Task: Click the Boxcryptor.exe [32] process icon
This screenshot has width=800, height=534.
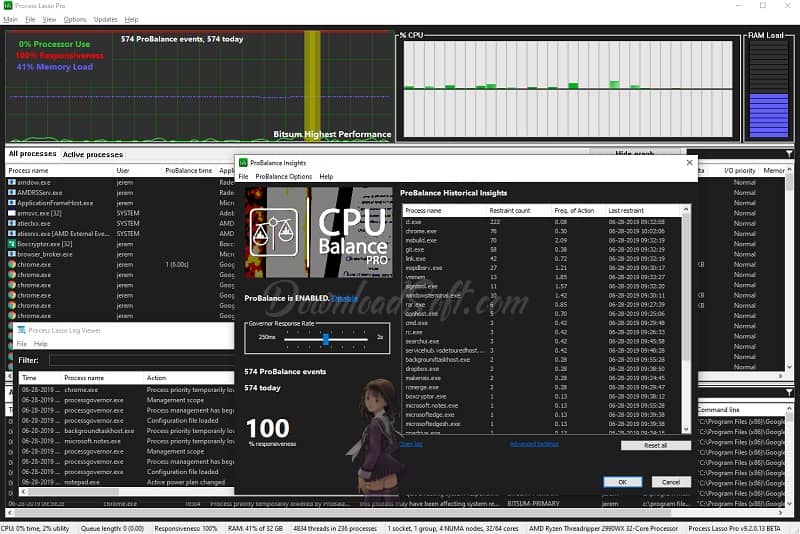Action: (x=12, y=244)
